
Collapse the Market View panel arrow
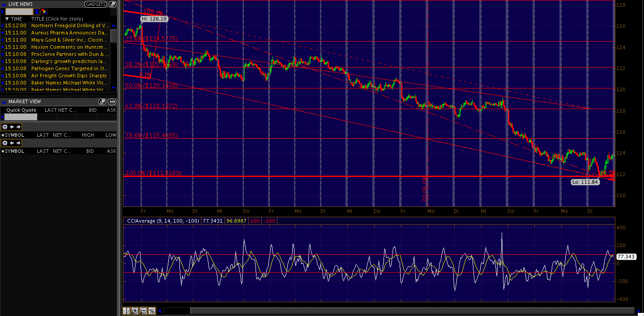pos(4,102)
